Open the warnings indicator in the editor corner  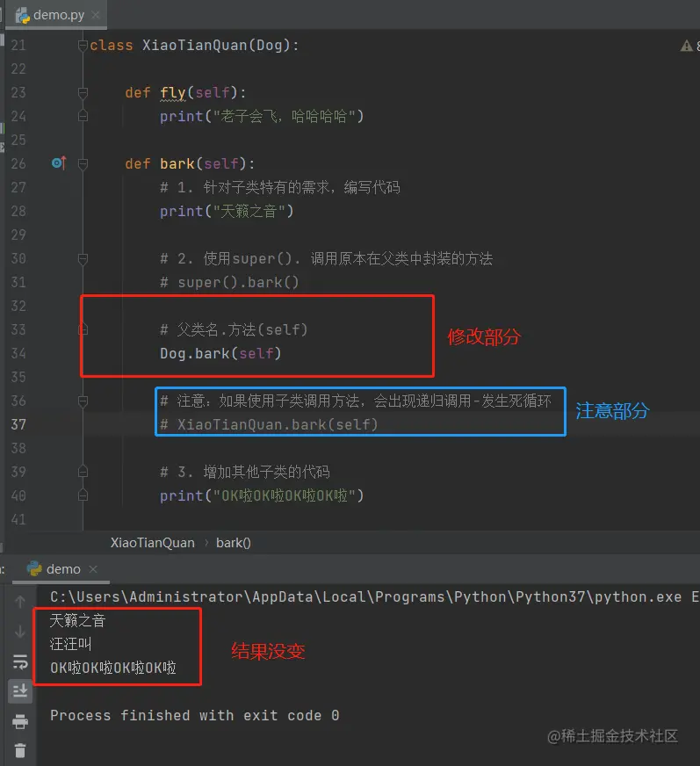tap(689, 46)
